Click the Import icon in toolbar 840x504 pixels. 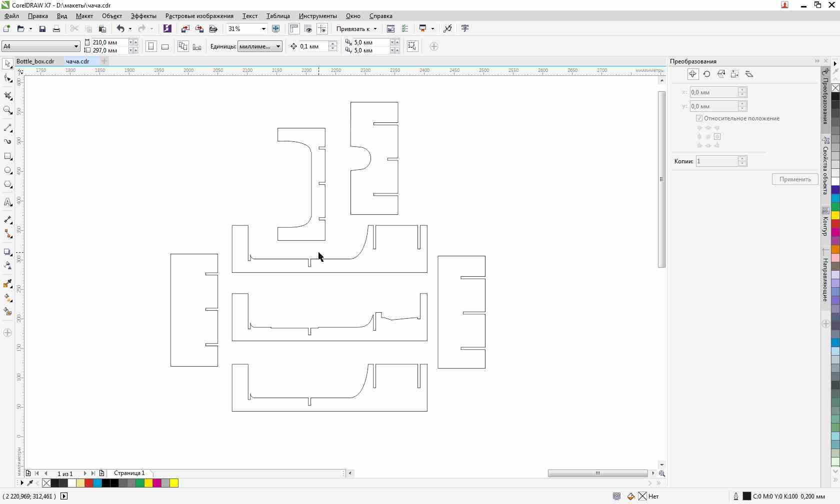[x=185, y=28]
